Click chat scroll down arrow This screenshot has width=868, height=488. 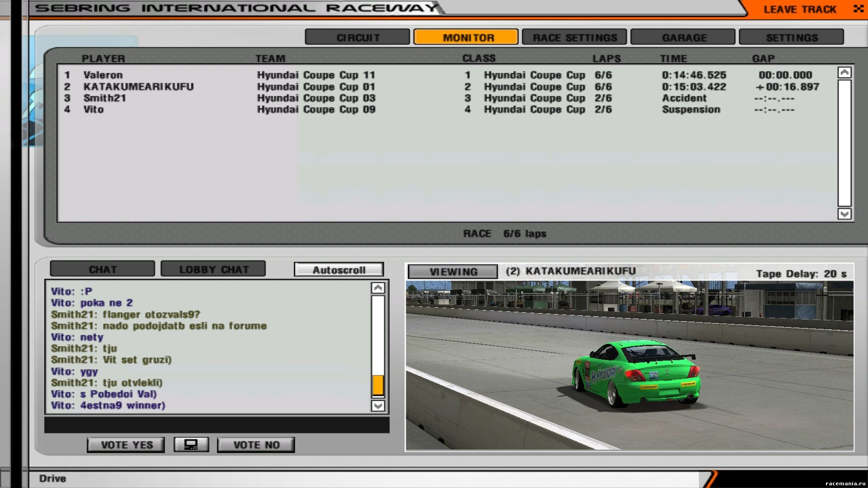click(x=378, y=406)
